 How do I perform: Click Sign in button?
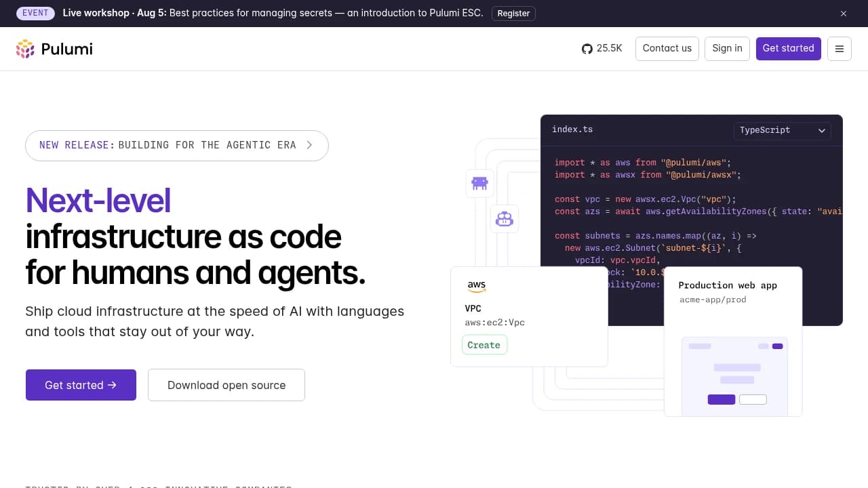[727, 48]
